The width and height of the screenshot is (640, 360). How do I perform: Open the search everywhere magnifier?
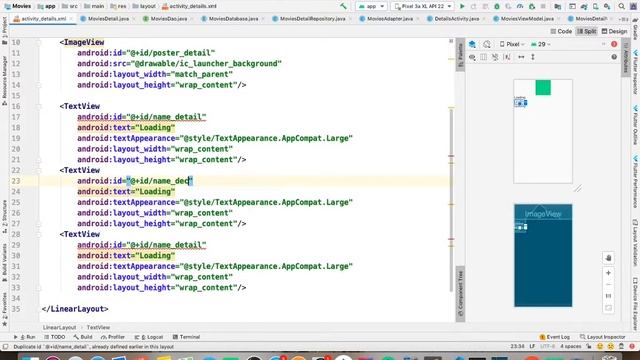click(x=621, y=6)
